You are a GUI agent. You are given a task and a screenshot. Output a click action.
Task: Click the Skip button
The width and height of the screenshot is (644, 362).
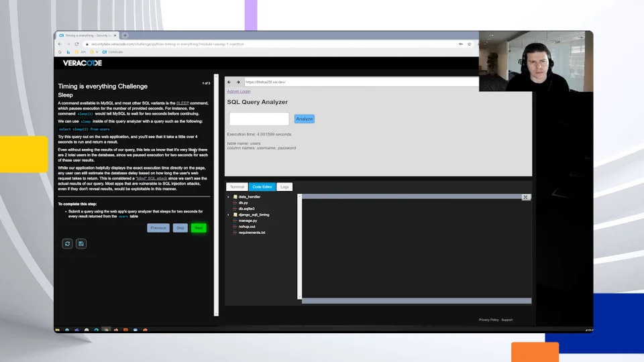click(x=180, y=228)
